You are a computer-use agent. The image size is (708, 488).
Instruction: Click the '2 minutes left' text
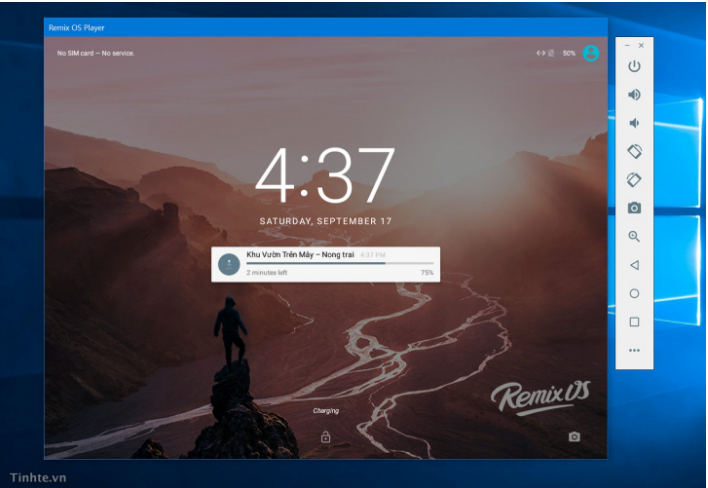267,273
